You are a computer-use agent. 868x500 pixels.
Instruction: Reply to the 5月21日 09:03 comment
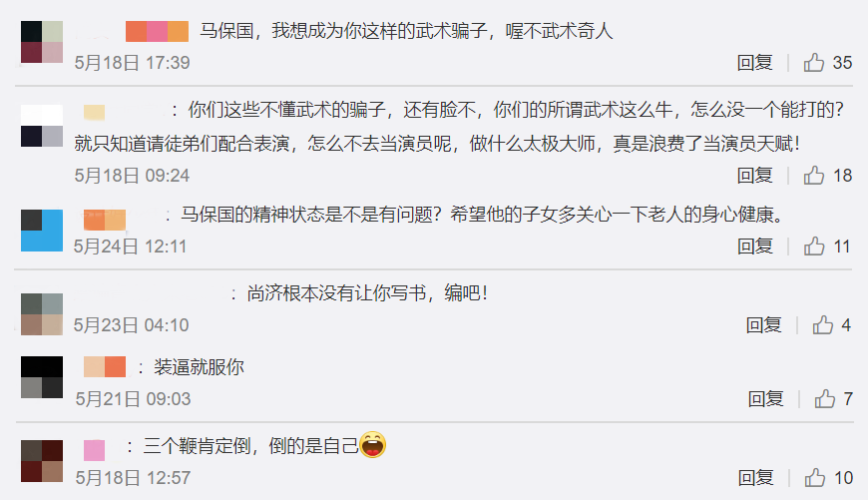pos(765,398)
